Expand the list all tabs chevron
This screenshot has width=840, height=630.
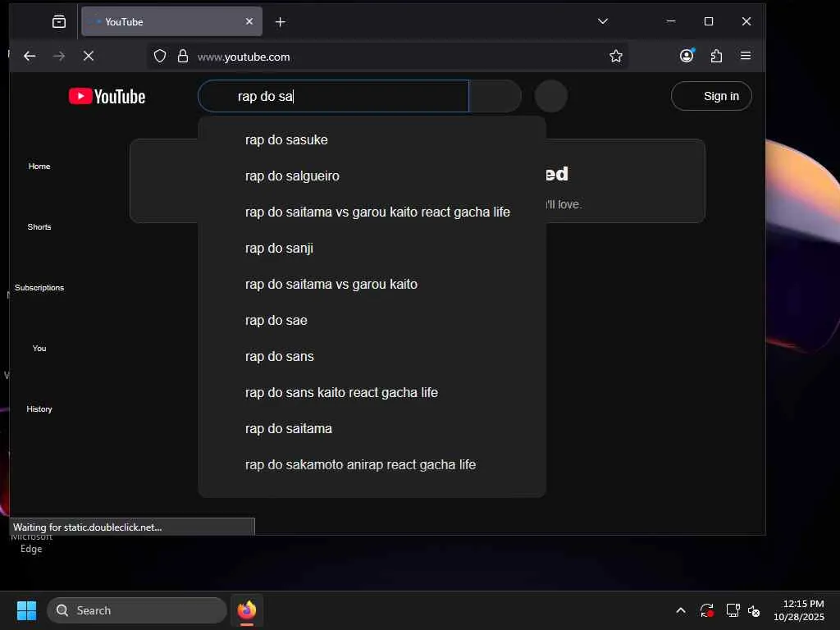coord(603,21)
